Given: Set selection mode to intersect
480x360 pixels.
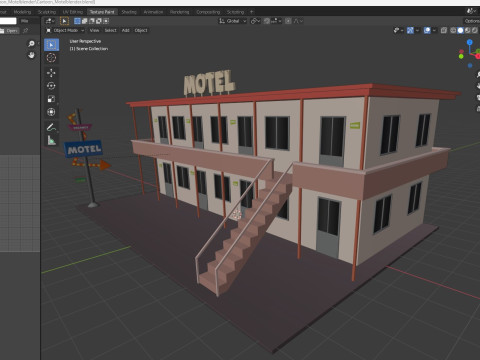Looking at the screenshot, I should tap(106, 21).
